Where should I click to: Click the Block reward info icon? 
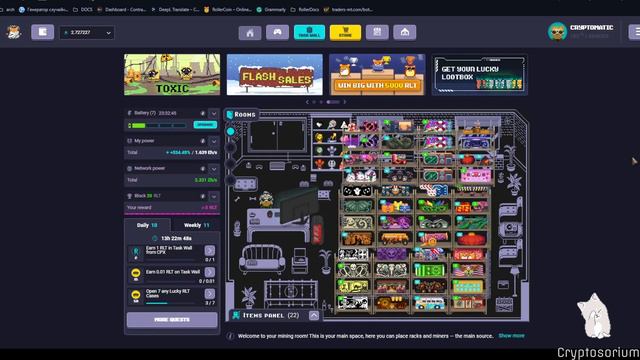pyautogui.click(x=202, y=196)
